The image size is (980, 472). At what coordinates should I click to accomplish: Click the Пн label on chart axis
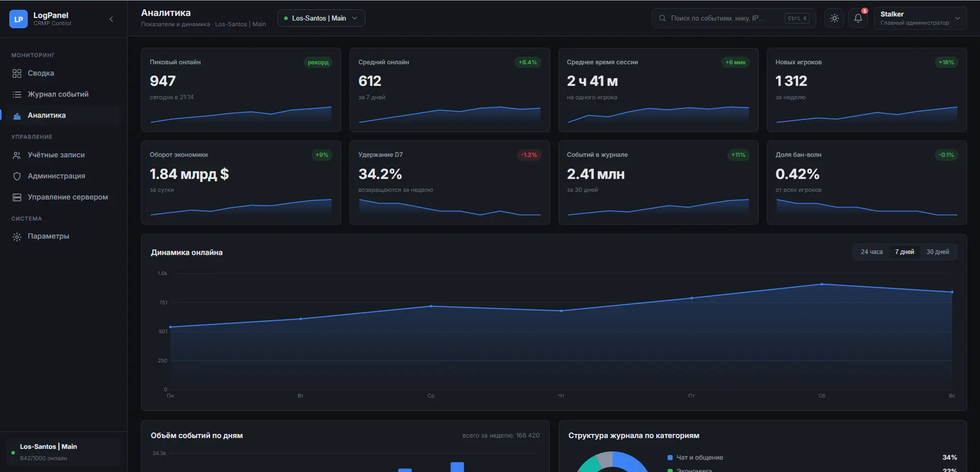tap(170, 396)
